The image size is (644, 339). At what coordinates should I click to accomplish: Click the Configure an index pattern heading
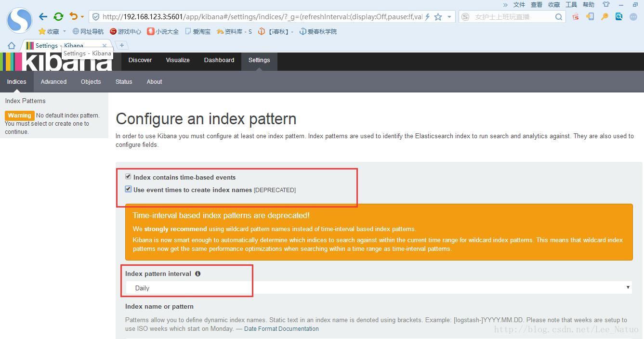[206, 119]
